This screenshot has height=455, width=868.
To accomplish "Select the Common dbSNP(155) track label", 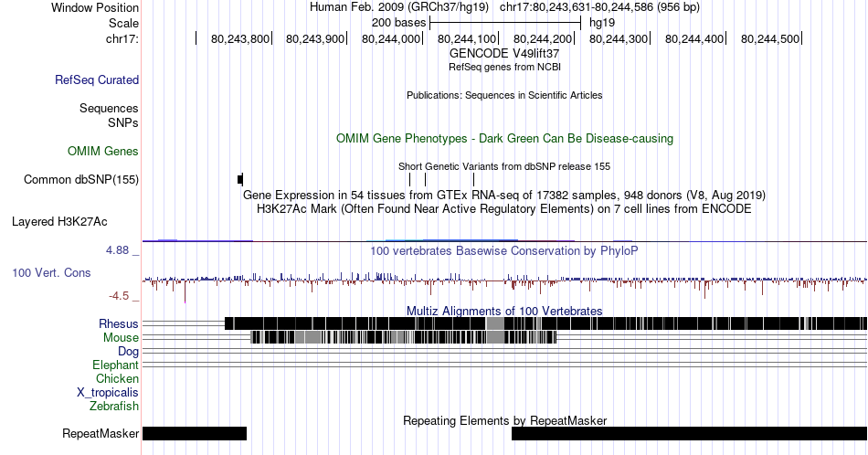I will pyautogui.click(x=81, y=179).
